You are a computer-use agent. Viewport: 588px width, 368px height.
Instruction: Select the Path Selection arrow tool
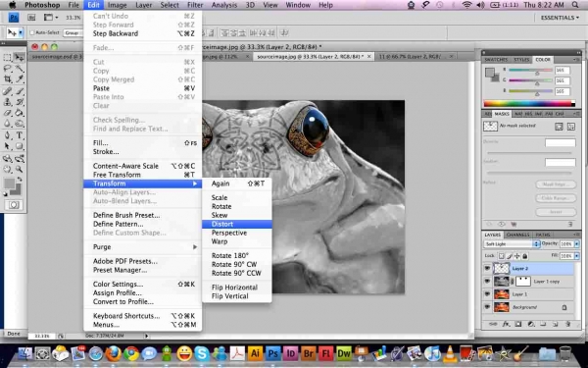[x=7, y=146]
